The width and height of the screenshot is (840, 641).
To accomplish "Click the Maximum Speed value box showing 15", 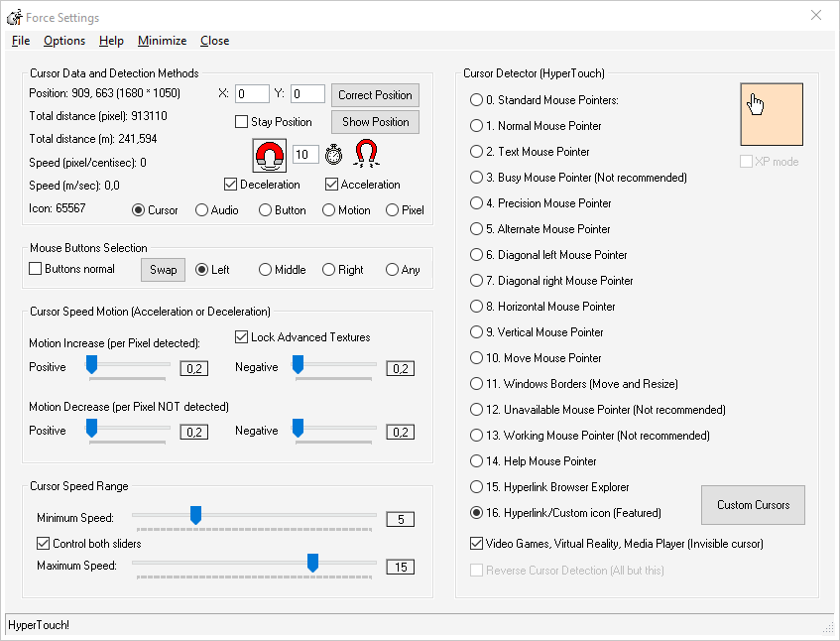I will 401,567.
